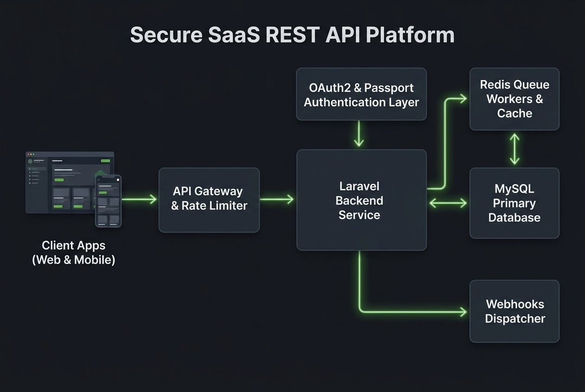Click the "Secure SaaS REST API Platform" title
Screen dimensions: 585x392
point(292,35)
